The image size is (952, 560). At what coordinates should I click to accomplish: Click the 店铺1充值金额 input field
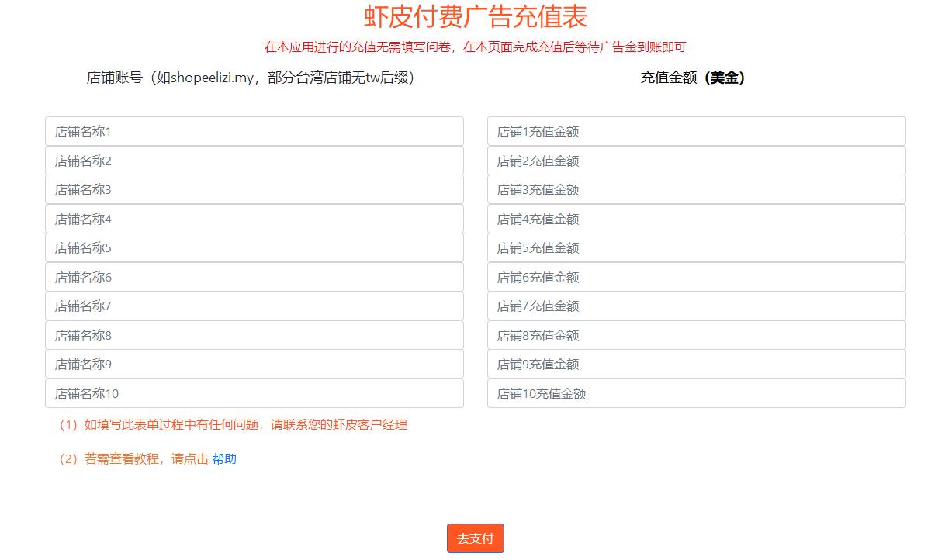pos(696,131)
